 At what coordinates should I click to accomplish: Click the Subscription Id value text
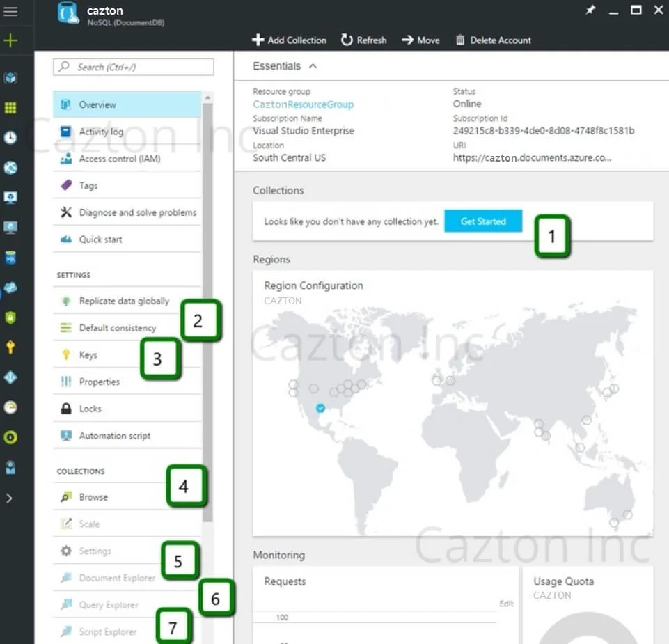(x=544, y=131)
